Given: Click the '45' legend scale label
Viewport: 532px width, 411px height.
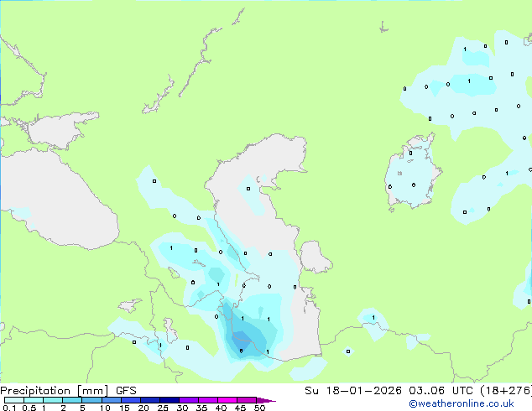Looking at the screenshot, I should click(x=240, y=408).
